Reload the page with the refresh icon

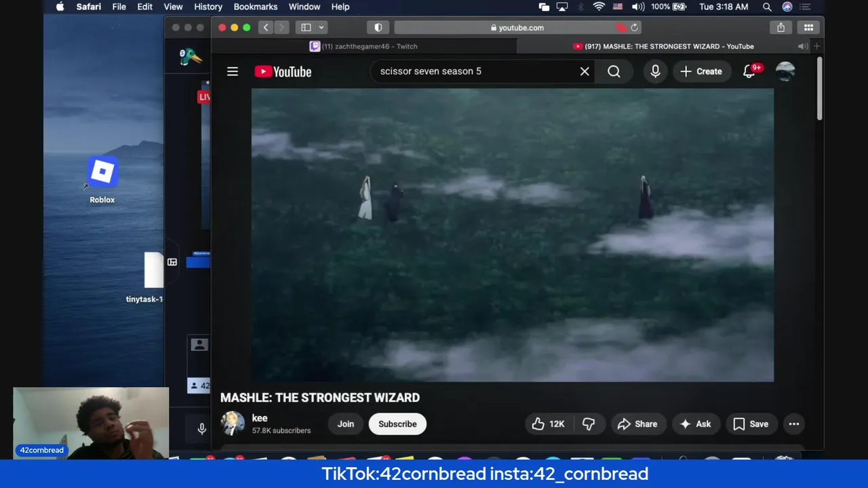[635, 28]
